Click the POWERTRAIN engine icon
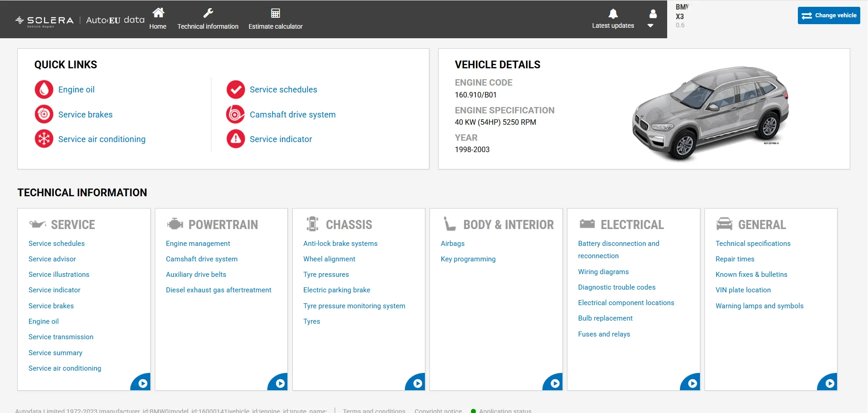 point(175,224)
